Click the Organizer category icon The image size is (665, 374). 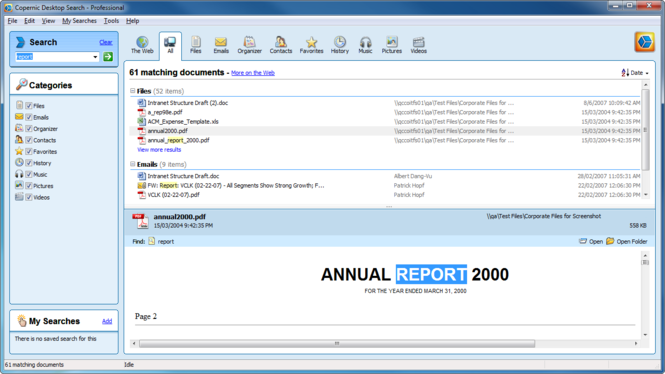(x=20, y=128)
